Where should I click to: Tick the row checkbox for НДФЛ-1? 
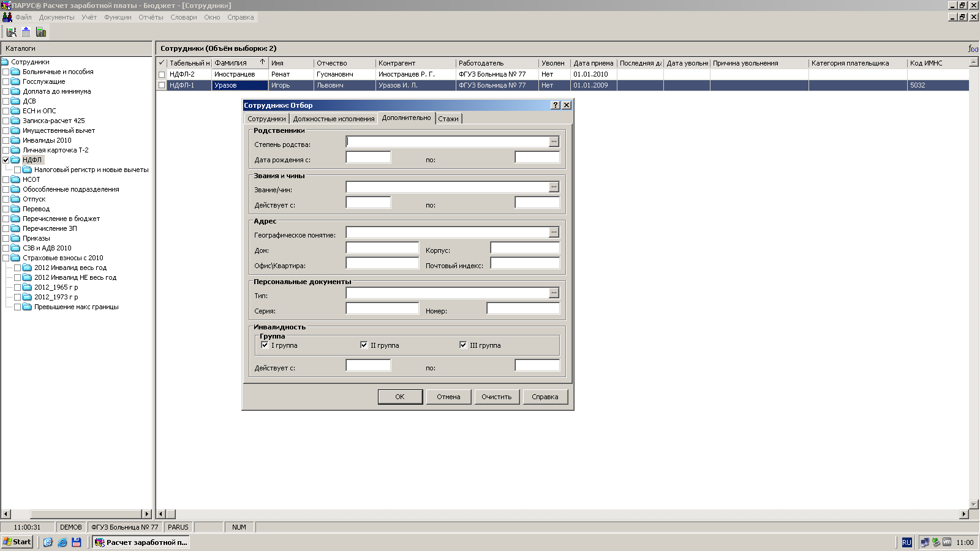[x=162, y=86]
